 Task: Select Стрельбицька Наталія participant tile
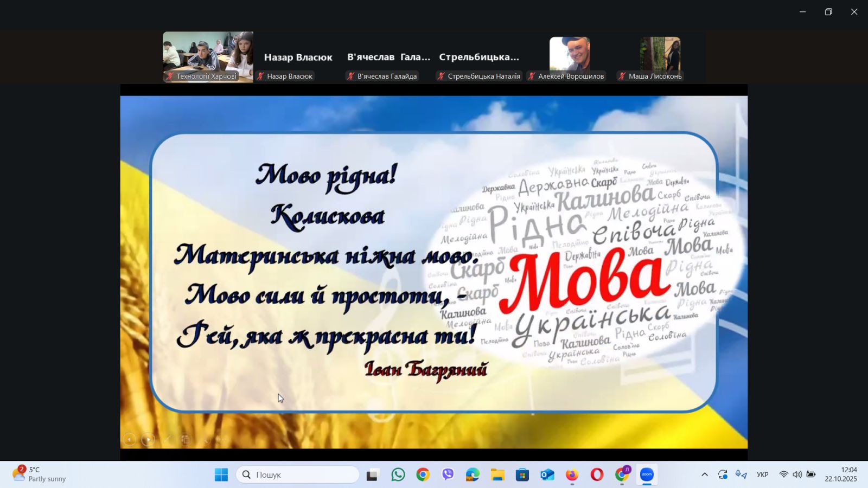pos(478,57)
